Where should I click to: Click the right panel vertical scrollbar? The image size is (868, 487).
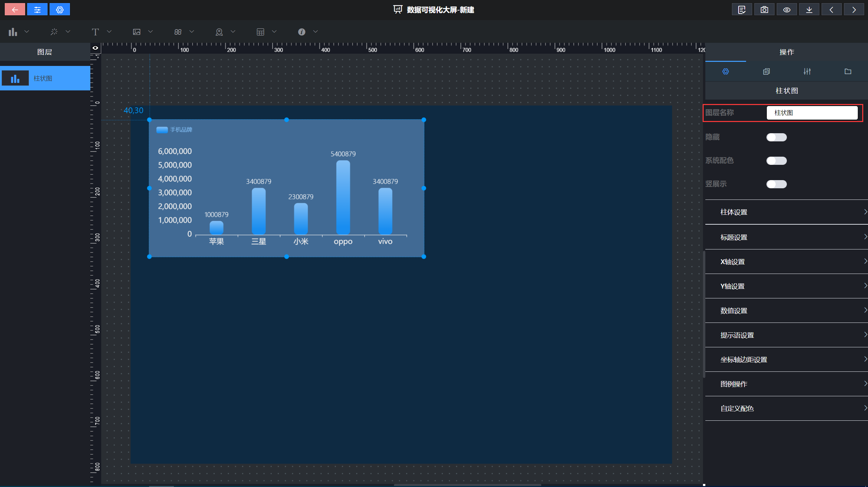[x=704, y=314]
